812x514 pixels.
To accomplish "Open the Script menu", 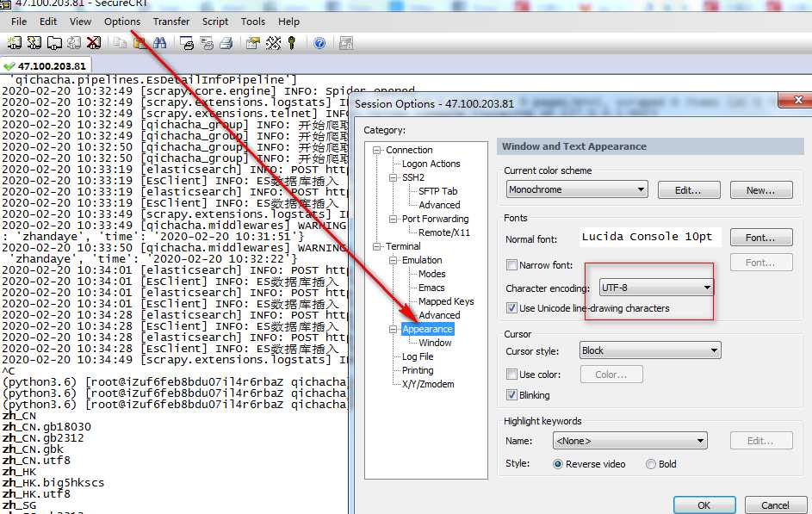I will 215,22.
